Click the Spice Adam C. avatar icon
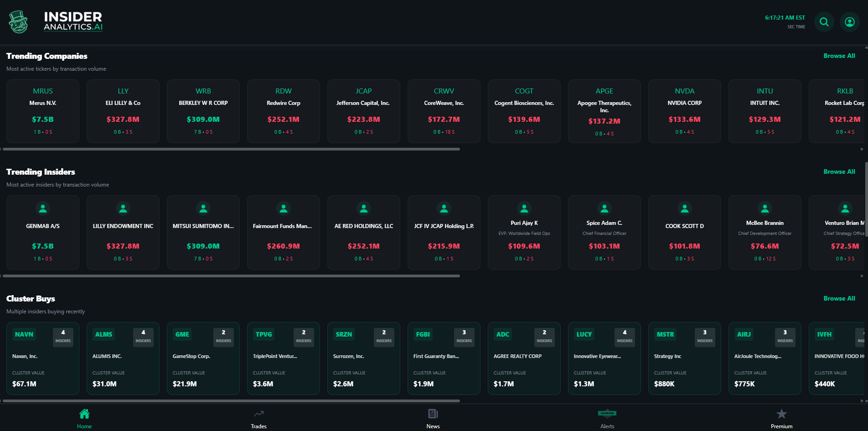 click(604, 208)
